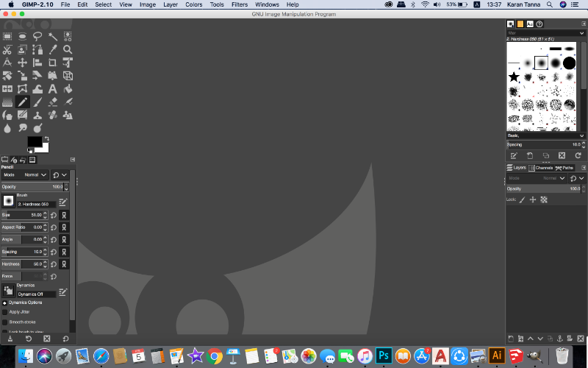Toggle the lock pixels brush icon

(522, 199)
